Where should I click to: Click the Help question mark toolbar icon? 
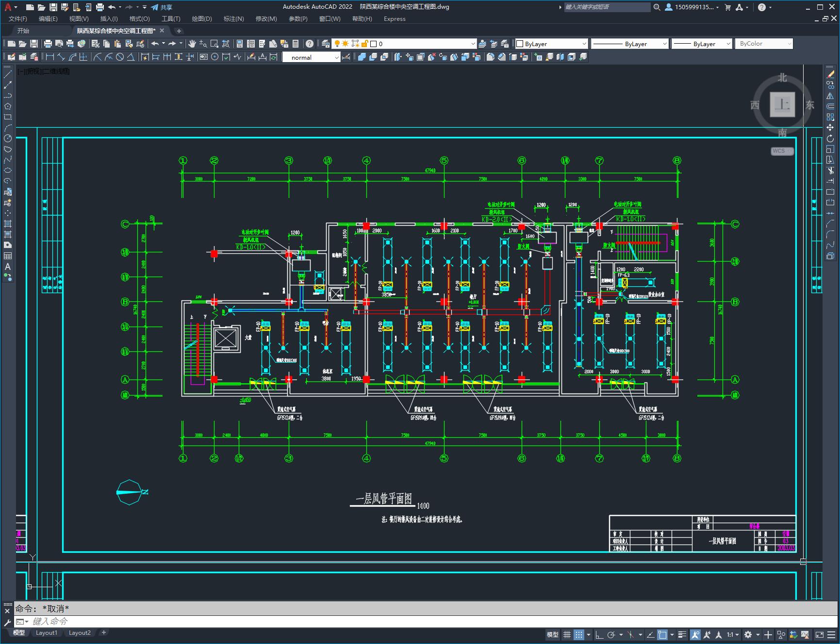310,44
